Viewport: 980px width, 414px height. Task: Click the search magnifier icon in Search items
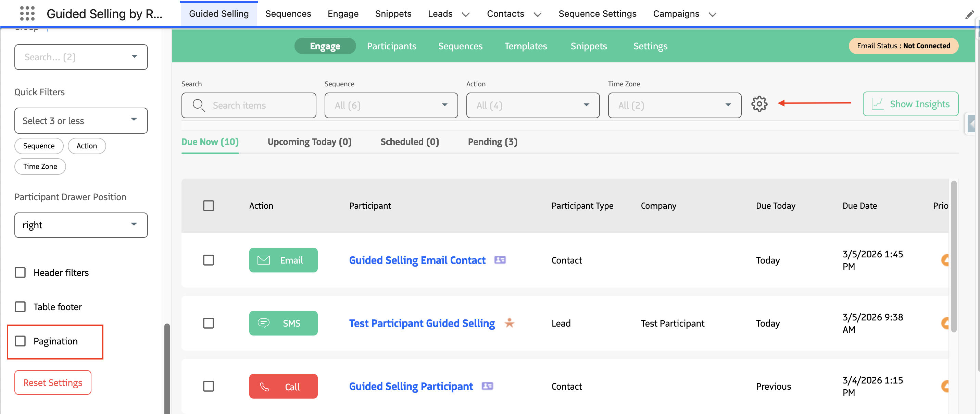tap(198, 105)
